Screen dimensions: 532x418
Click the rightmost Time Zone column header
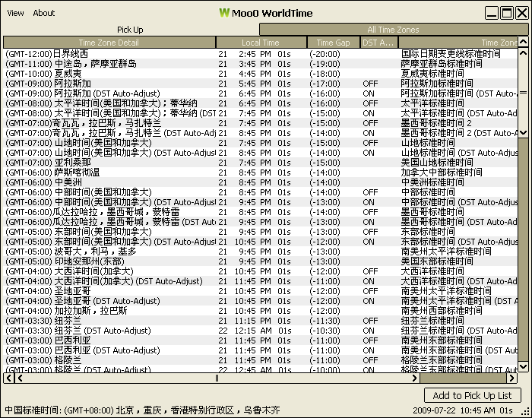[x=458, y=43]
